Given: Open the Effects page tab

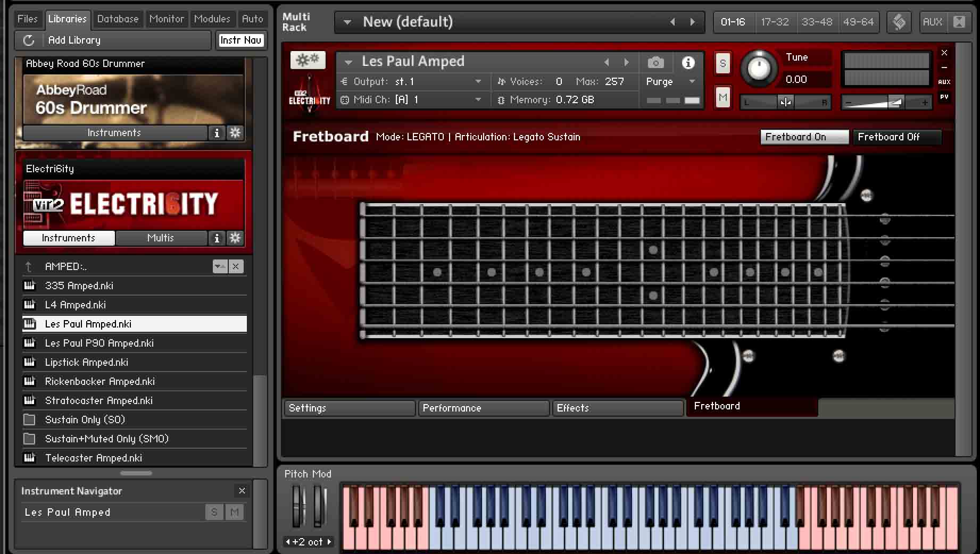Looking at the screenshot, I should pos(618,408).
